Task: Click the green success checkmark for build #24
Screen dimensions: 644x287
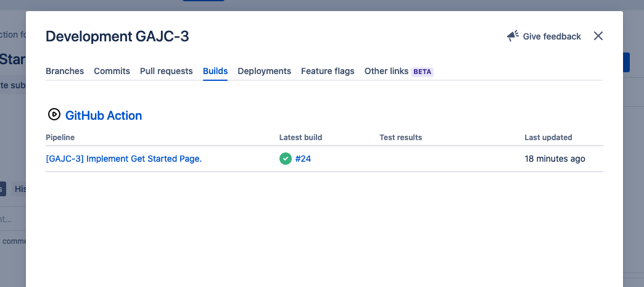Action: 286,159
